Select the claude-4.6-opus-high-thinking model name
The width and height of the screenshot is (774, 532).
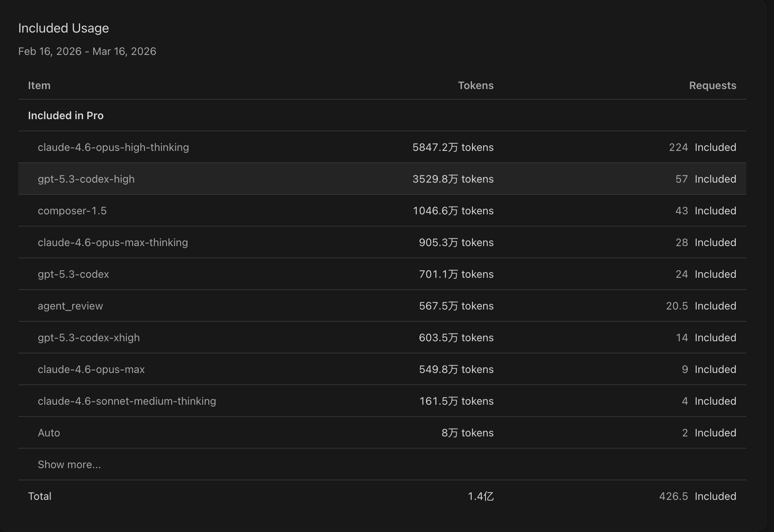point(113,147)
